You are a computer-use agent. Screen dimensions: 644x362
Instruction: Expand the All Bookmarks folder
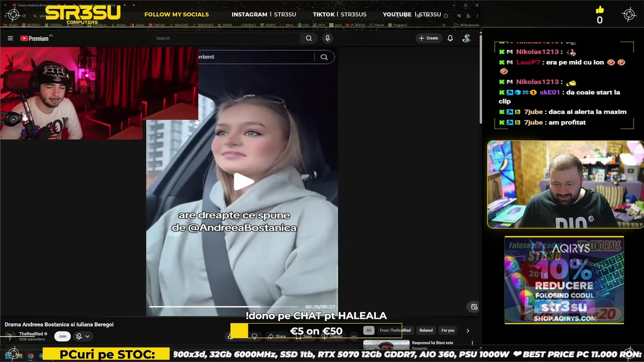tap(466, 25)
